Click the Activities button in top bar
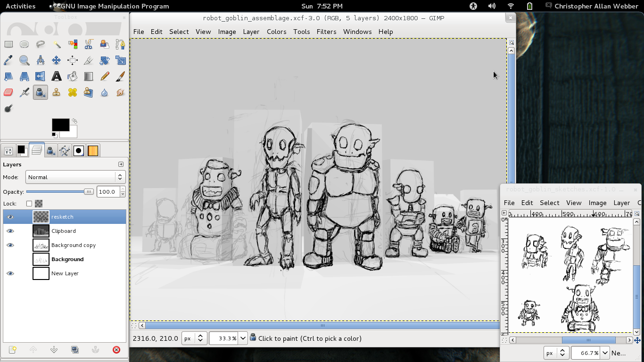 [x=20, y=6]
